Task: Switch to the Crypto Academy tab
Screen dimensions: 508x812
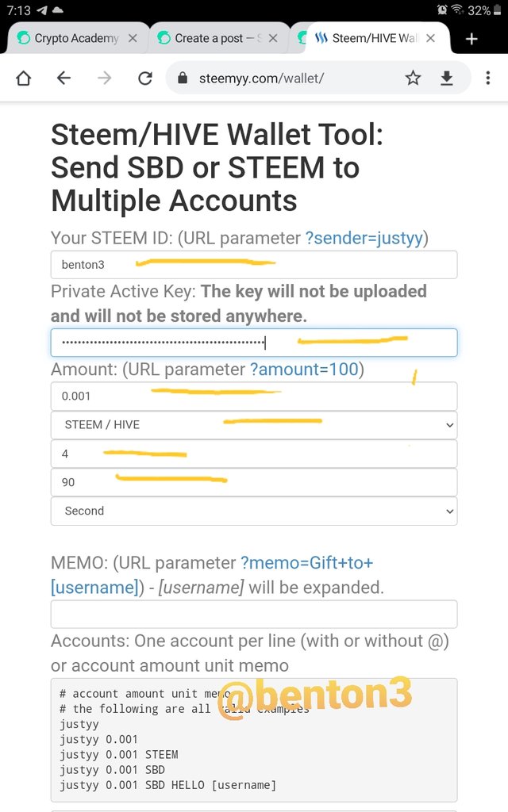Action: (x=68, y=38)
